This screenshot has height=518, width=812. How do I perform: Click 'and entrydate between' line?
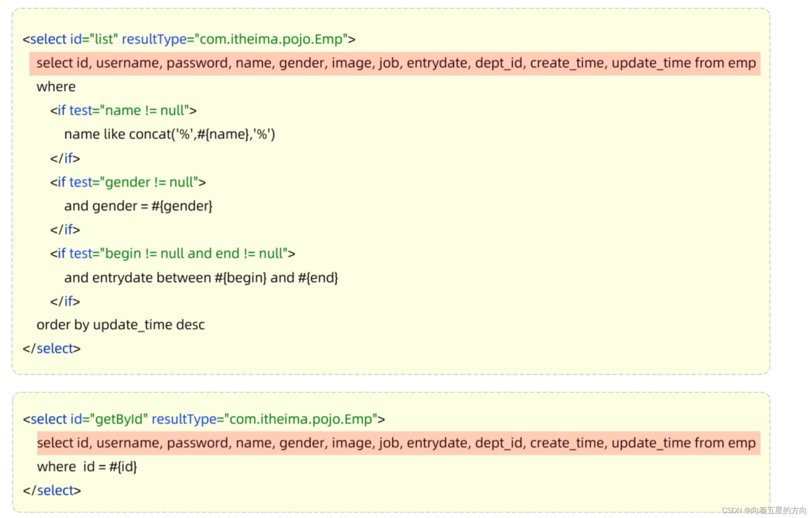coord(201,277)
